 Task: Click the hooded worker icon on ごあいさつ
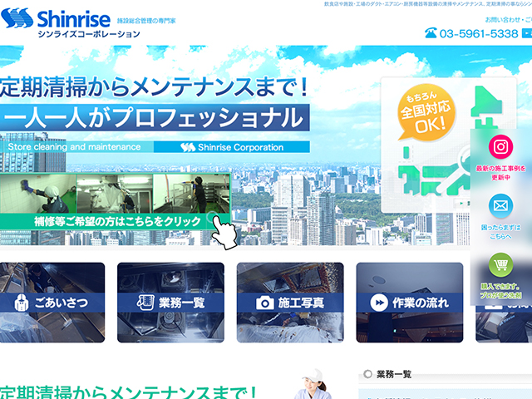pyautogui.click(x=22, y=303)
